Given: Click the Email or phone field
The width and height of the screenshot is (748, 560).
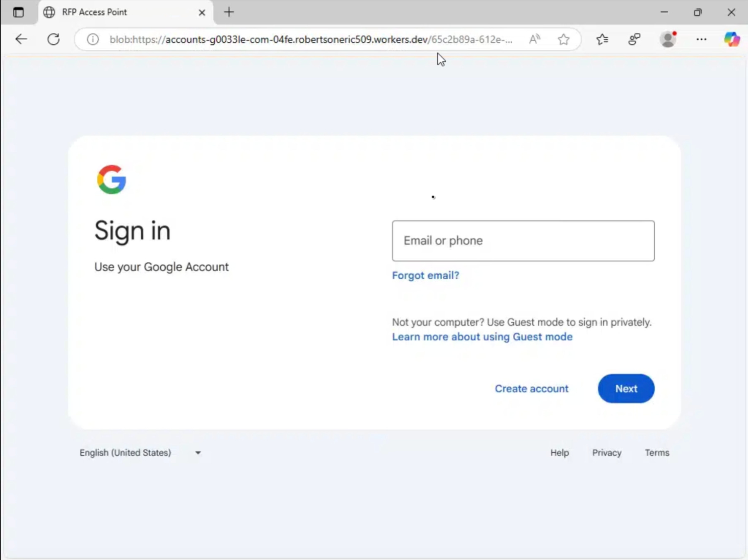Looking at the screenshot, I should pos(523,241).
